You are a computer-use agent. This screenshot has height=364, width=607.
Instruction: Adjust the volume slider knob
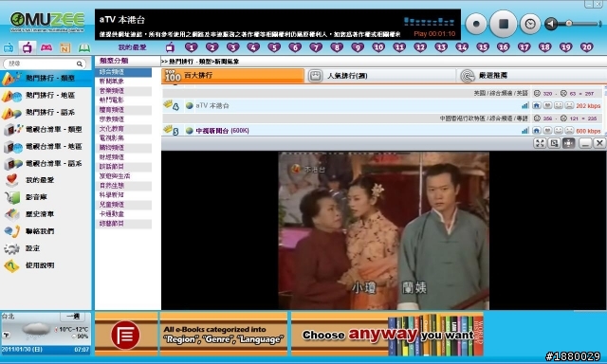pos(569,24)
